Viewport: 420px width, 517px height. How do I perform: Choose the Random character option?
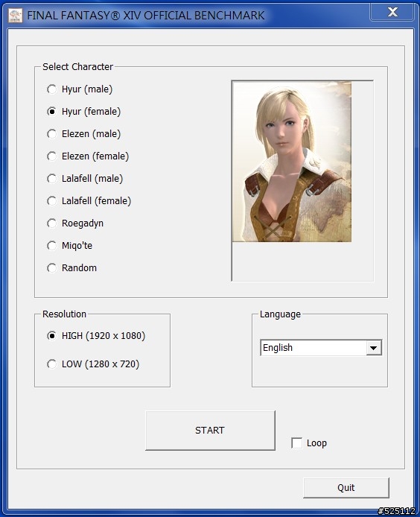tap(72, 267)
